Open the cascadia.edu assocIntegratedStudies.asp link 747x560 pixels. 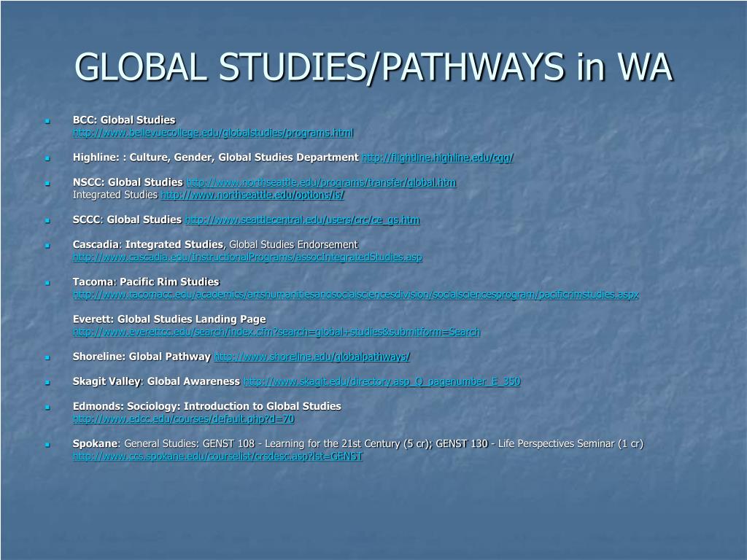pos(247,257)
